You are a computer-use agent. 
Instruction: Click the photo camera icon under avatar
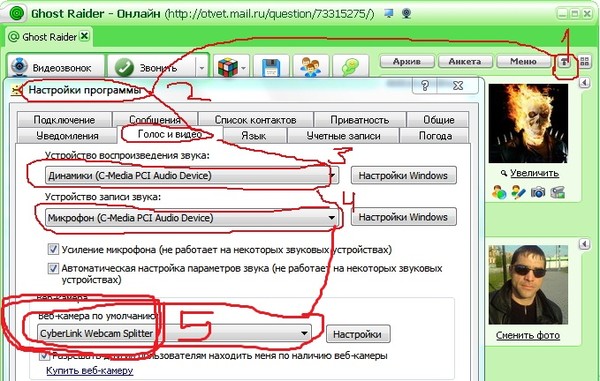pyautogui.click(x=538, y=192)
